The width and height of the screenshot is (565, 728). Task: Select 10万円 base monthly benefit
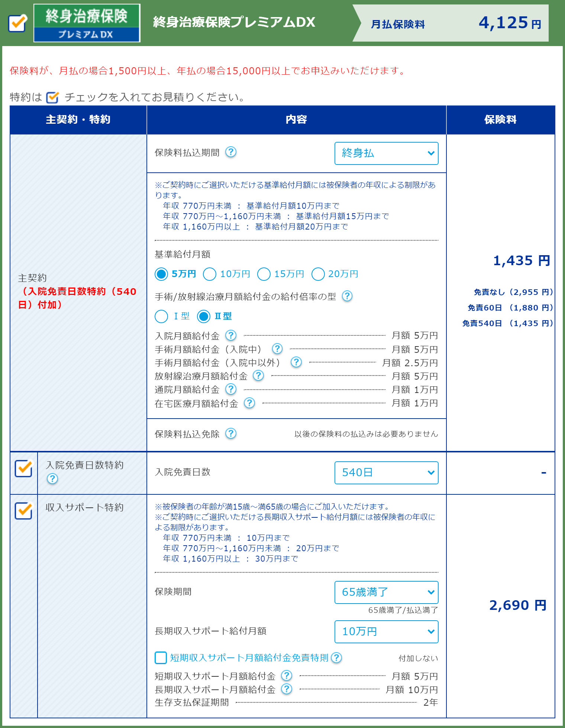(x=210, y=274)
